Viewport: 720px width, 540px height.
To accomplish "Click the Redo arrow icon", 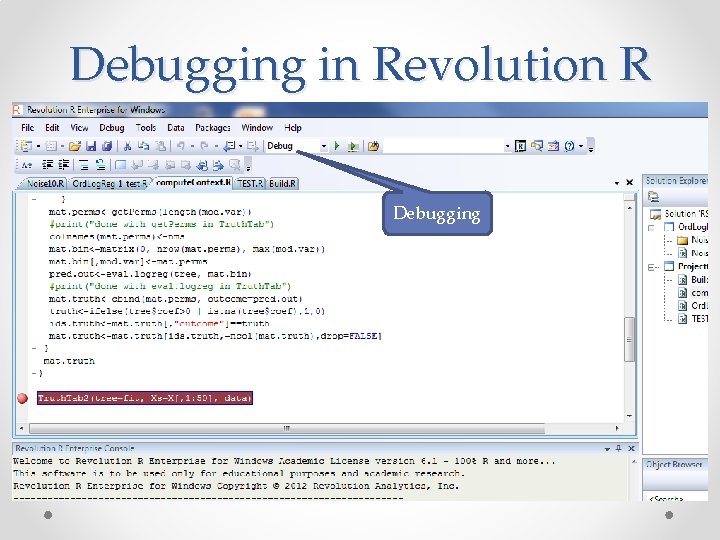I will [205, 146].
